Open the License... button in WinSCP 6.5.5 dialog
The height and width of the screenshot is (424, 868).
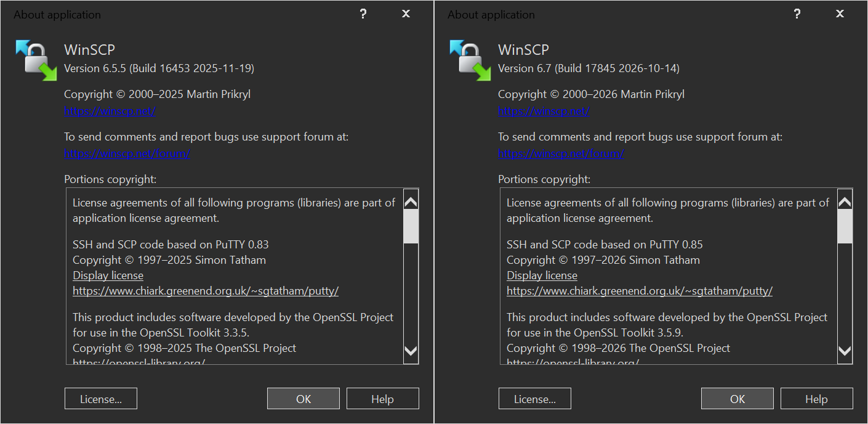(101, 399)
